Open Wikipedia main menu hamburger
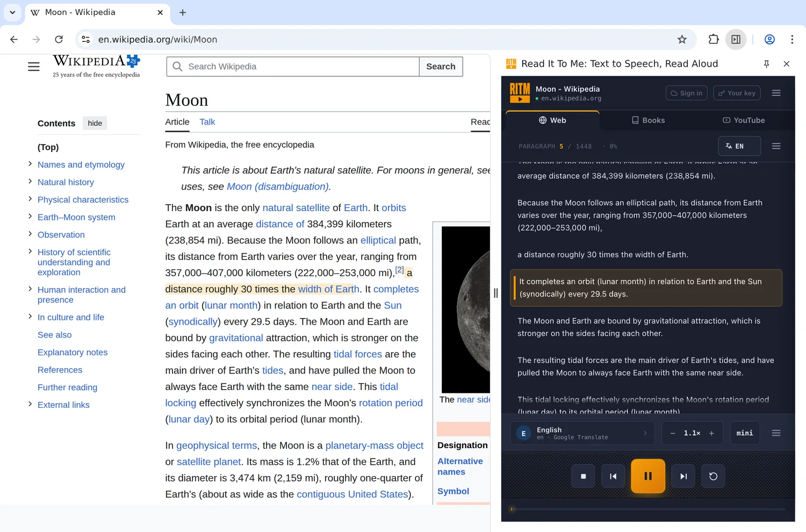The image size is (806, 532). point(34,67)
